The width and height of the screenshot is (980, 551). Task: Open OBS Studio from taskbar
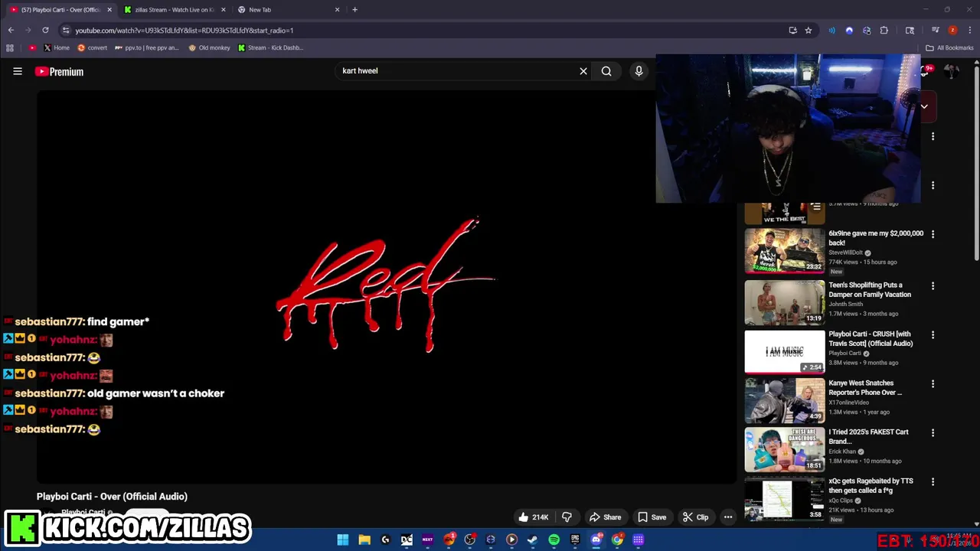point(470,540)
